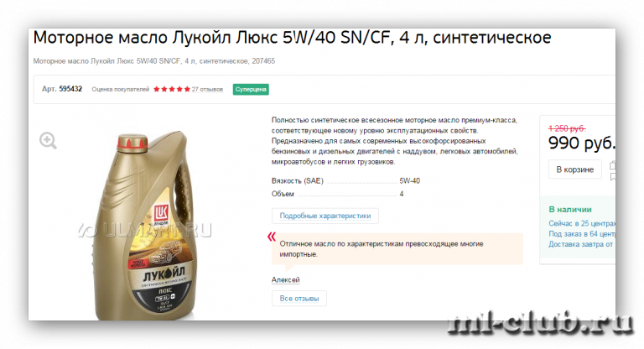The image size is (644, 349).
Task: Click the compare icon beside В корзине
Action: pyautogui.click(x=612, y=165)
